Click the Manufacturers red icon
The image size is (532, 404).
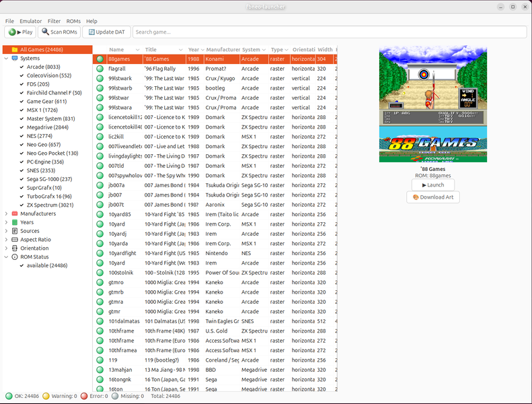(x=15, y=213)
